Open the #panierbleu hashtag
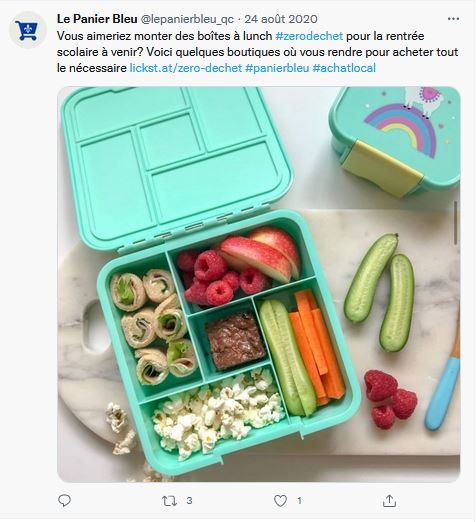The image size is (476, 522). click(x=277, y=68)
